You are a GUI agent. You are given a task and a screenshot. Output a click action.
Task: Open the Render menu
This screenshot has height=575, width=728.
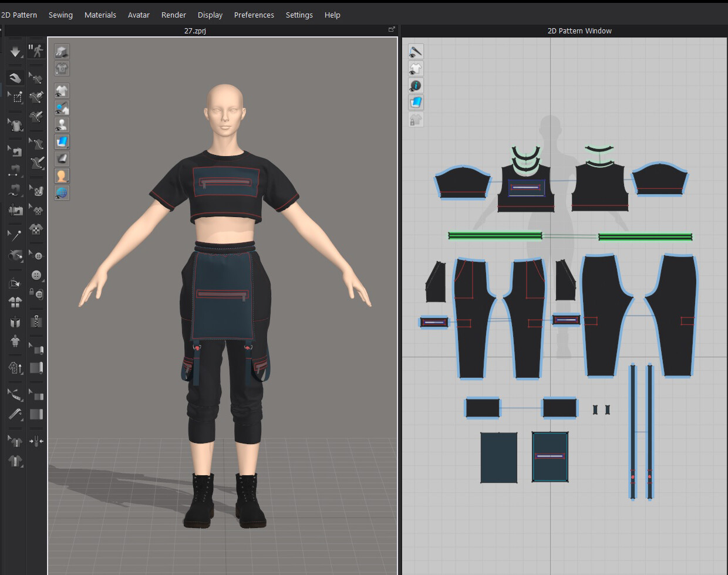tap(173, 15)
